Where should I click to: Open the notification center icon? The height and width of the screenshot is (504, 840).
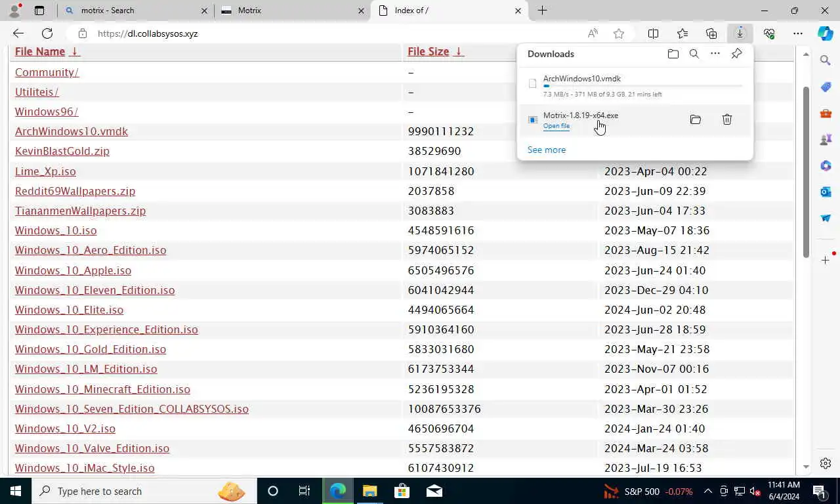point(819,491)
